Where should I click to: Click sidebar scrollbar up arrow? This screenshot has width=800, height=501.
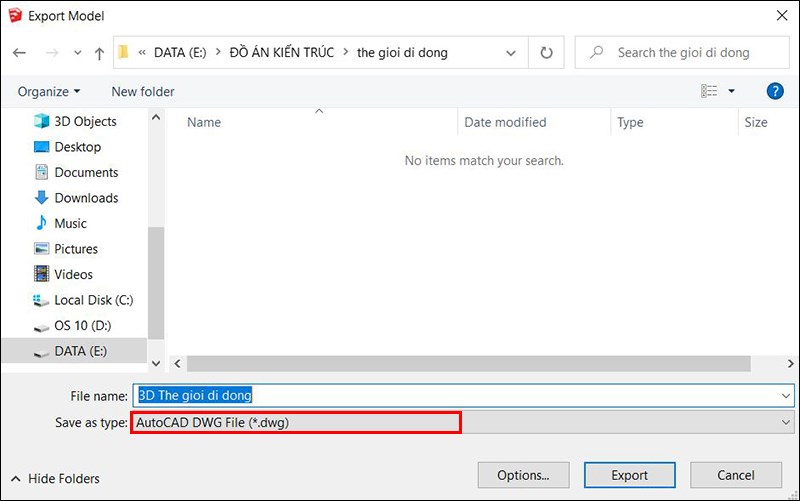tap(156, 118)
